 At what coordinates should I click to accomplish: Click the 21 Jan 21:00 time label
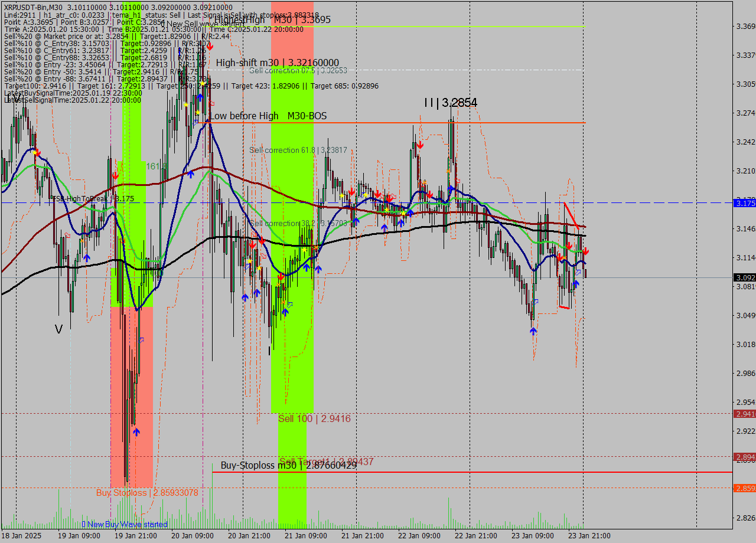click(362, 536)
